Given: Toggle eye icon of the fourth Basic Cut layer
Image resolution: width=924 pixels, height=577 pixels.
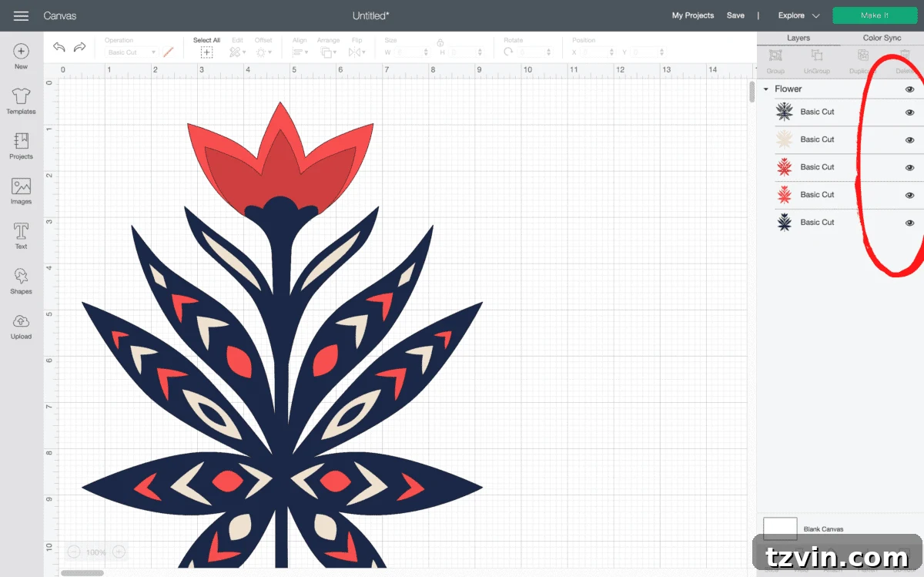Looking at the screenshot, I should coord(909,196).
